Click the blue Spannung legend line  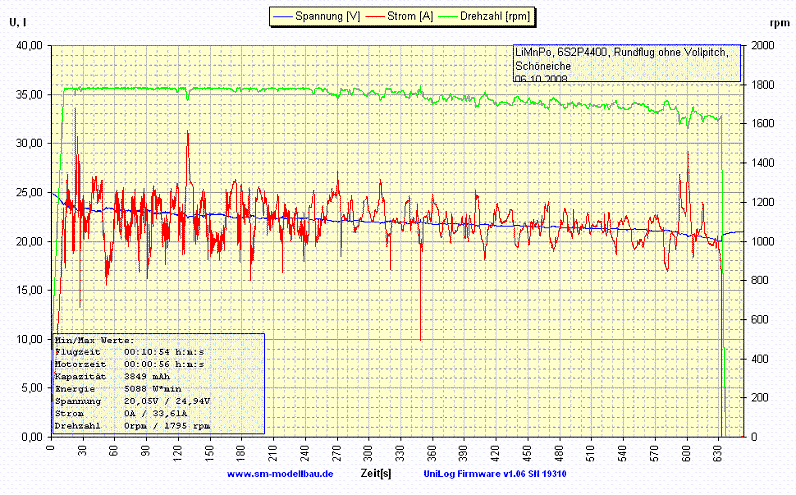click(282, 17)
